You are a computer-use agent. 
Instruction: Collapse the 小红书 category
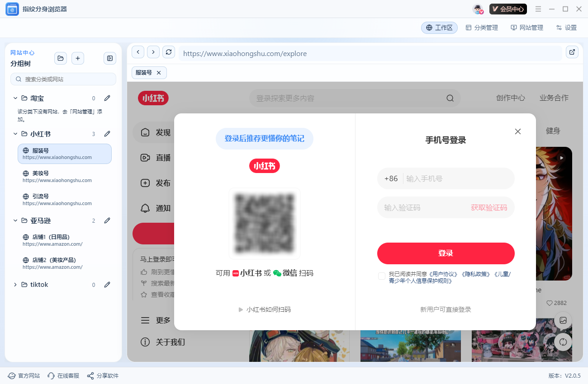(x=15, y=134)
